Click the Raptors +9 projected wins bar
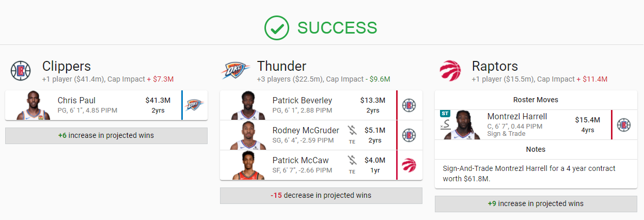The image size is (644, 220). (536, 203)
